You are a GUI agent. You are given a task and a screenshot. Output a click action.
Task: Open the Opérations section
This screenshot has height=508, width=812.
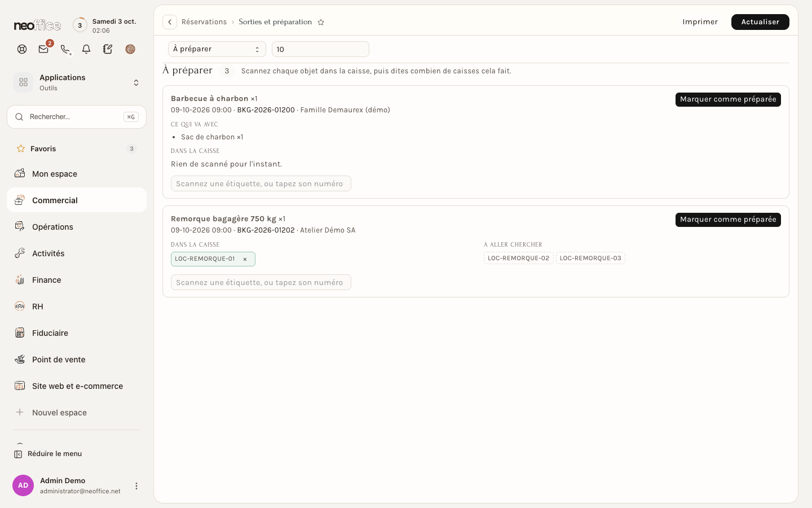[x=77, y=227]
